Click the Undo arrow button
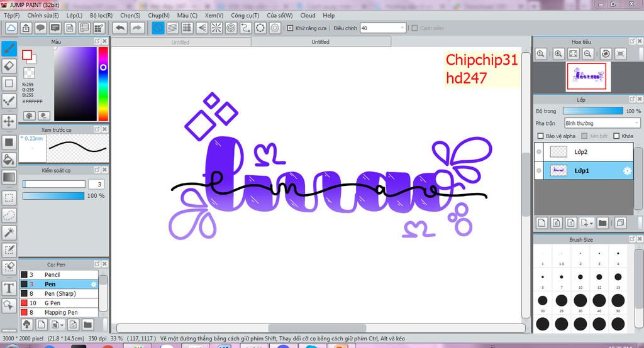Image resolution: width=644 pixels, height=348 pixels. [120, 28]
